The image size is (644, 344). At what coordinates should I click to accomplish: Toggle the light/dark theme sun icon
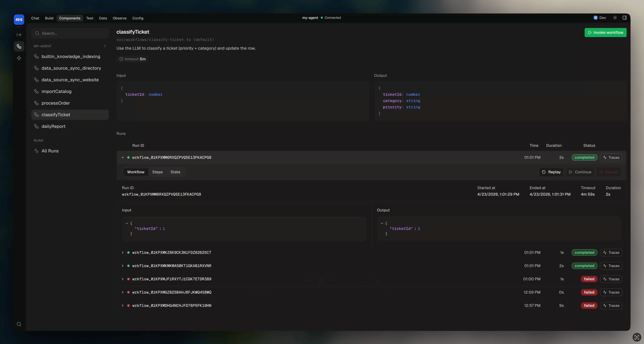pos(615,18)
